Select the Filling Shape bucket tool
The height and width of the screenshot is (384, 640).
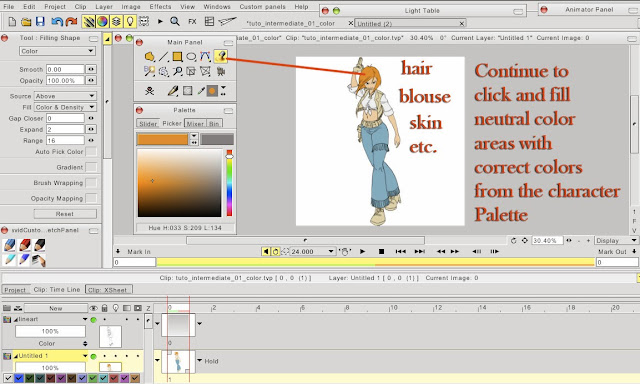(220, 56)
